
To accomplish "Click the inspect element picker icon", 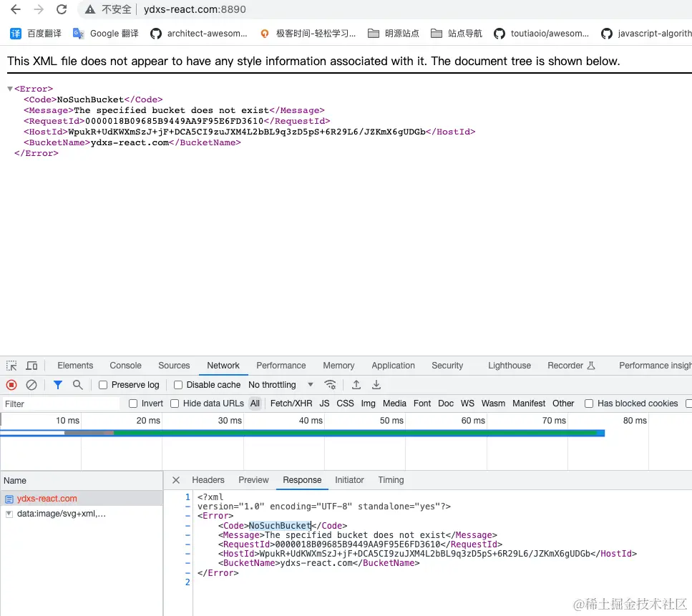I will point(11,366).
